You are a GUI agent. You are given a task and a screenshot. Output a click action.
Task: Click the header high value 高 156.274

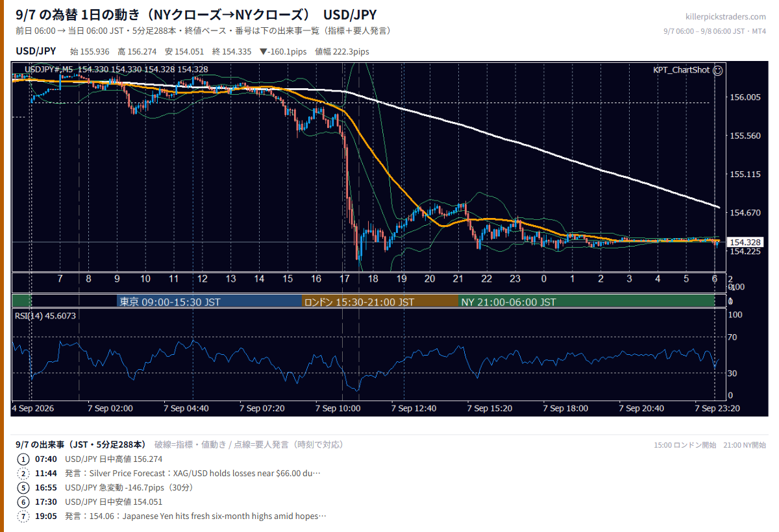pos(137,51)
